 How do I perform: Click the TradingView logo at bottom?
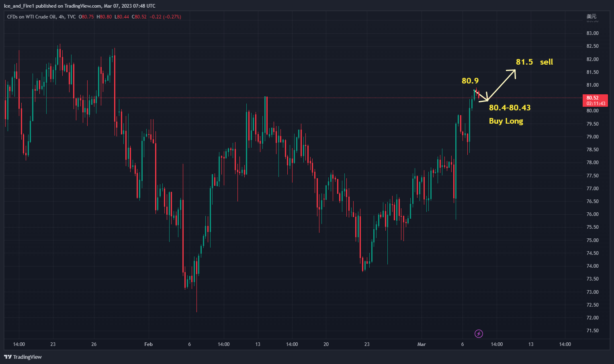point(23,357)
